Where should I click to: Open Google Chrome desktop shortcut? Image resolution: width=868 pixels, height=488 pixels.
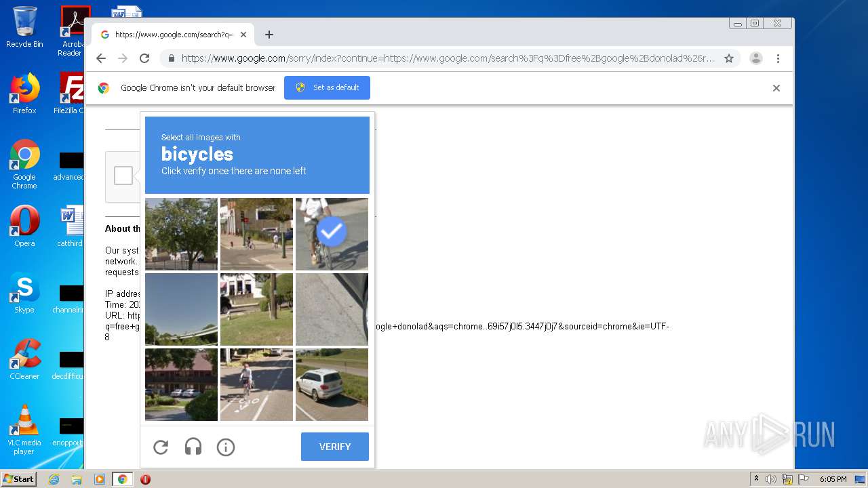(24, 164)
